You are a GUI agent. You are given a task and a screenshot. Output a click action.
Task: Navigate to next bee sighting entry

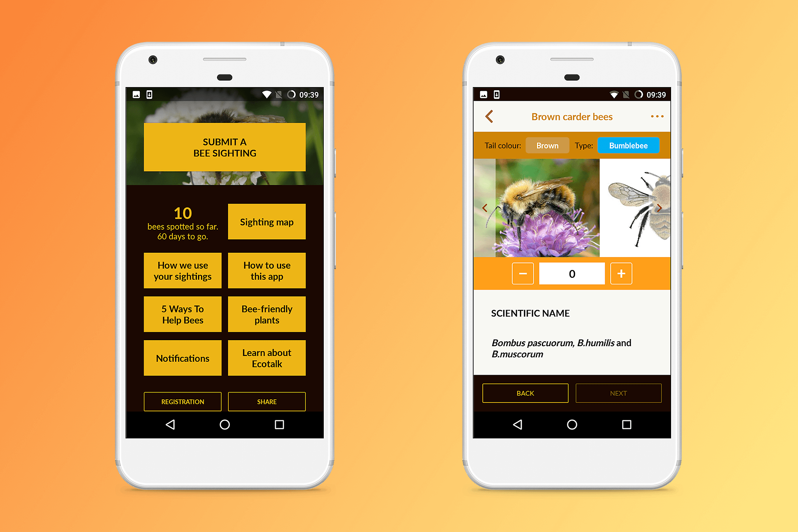(617, 393)
